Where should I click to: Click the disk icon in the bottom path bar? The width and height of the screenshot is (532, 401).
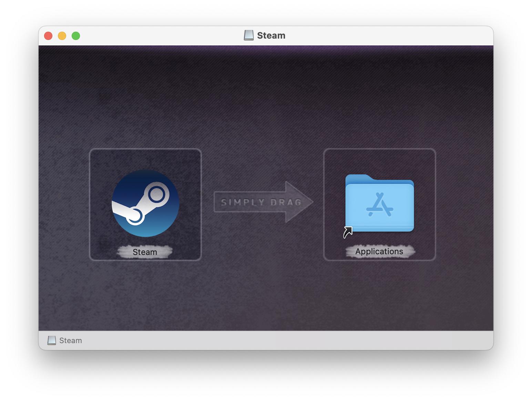52,340
